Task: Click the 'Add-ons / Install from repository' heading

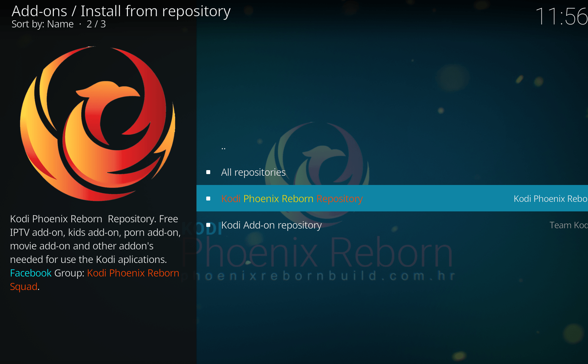Action: (x=121, y=11)
